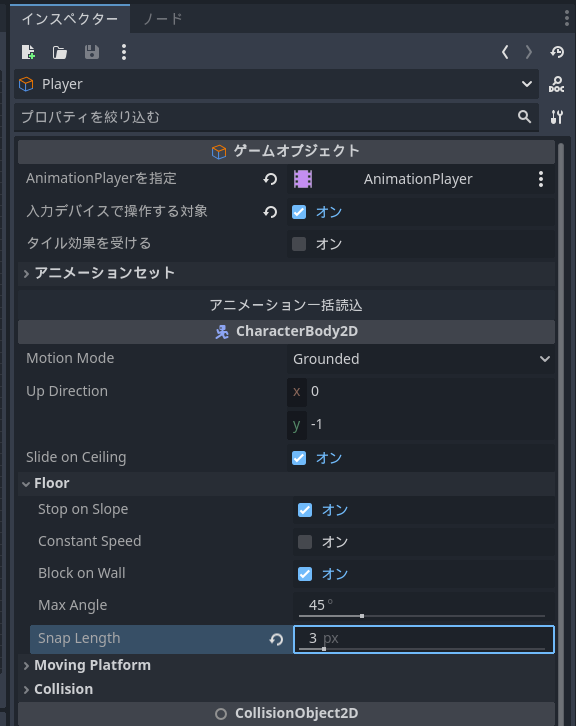
Task: Revert the AnimationPlayer assignment to default
Action: tap(270, 179)
